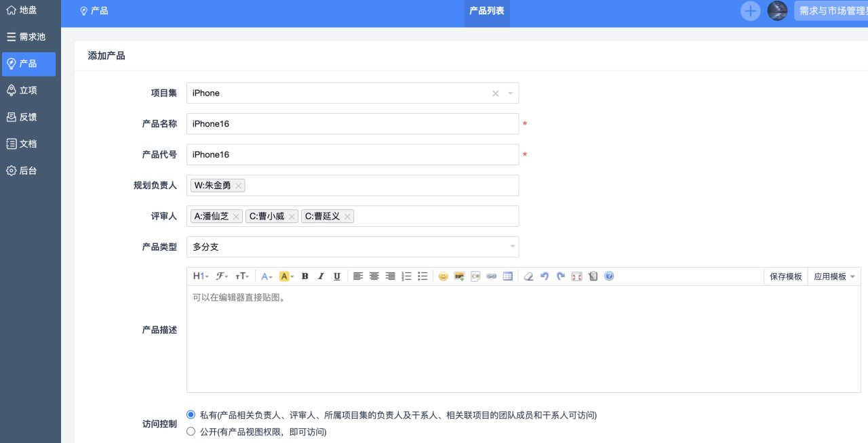
Task: Remove reviewer A:潘仙芝 tag
Action: [236, 217]
